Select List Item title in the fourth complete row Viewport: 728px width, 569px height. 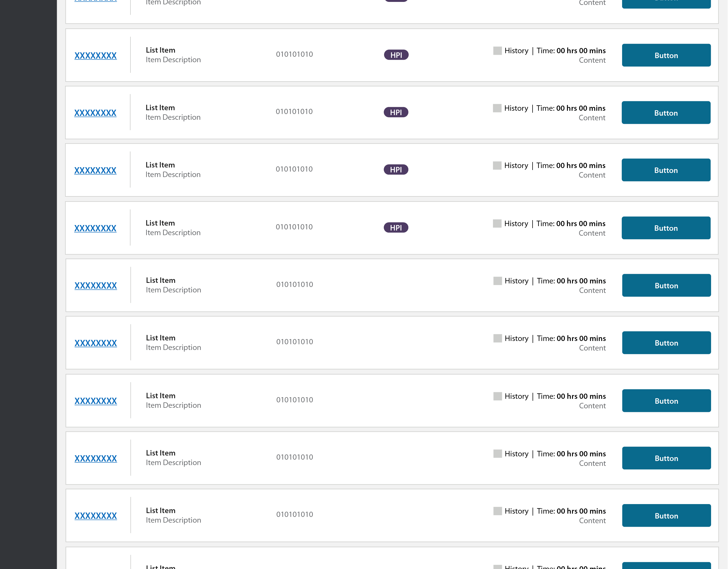(x=160, y=223)
